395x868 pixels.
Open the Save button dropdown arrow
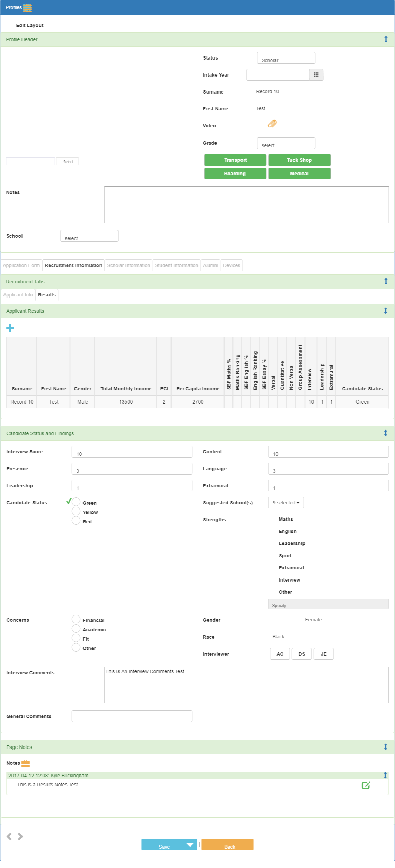190,845
